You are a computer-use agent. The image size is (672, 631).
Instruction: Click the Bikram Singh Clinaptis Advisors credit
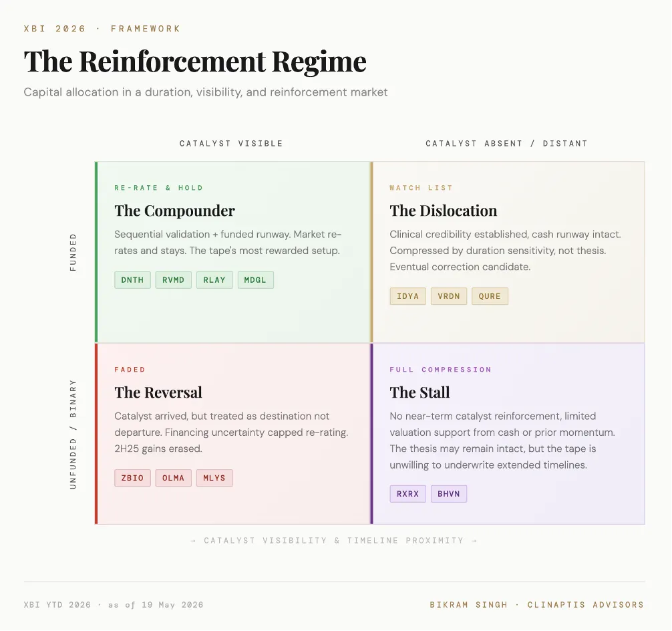(x=537, y=605)
